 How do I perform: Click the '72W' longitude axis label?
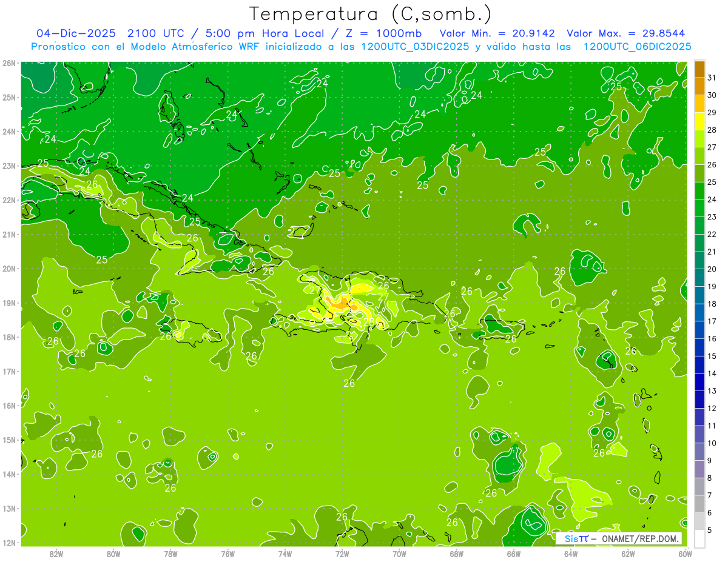(342, 554)
